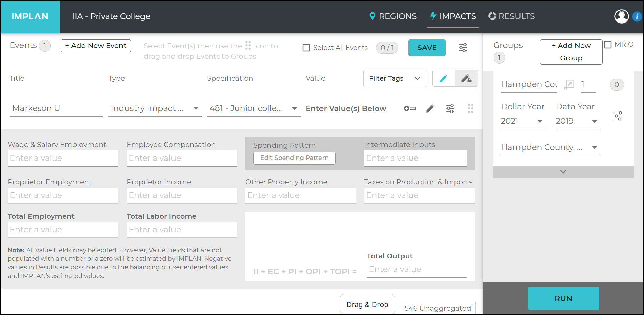Image resolution: width=644 pixels, height=315 pixels.
Task: Click the drag handle dots on Markeson U row
Action: tap(470, 108)
